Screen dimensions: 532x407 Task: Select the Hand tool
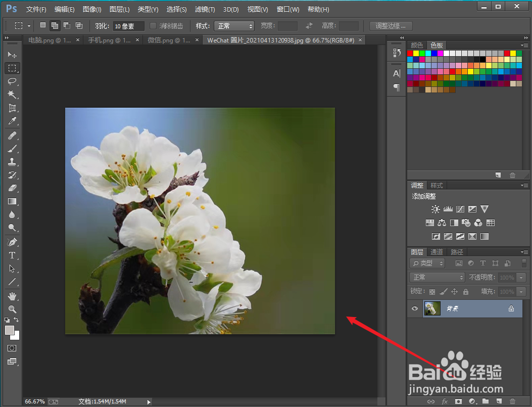[x=12, y=296]
